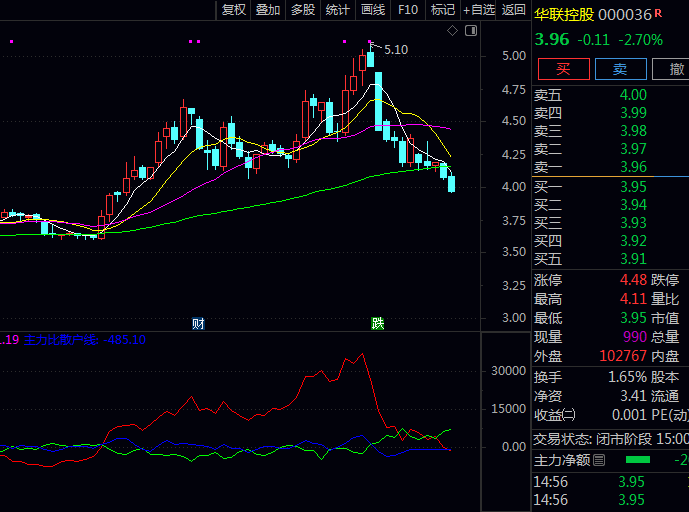The image size is (689, 512).
Task: Click the 主力比散户线 indicator label
Action: pos(84,340)
